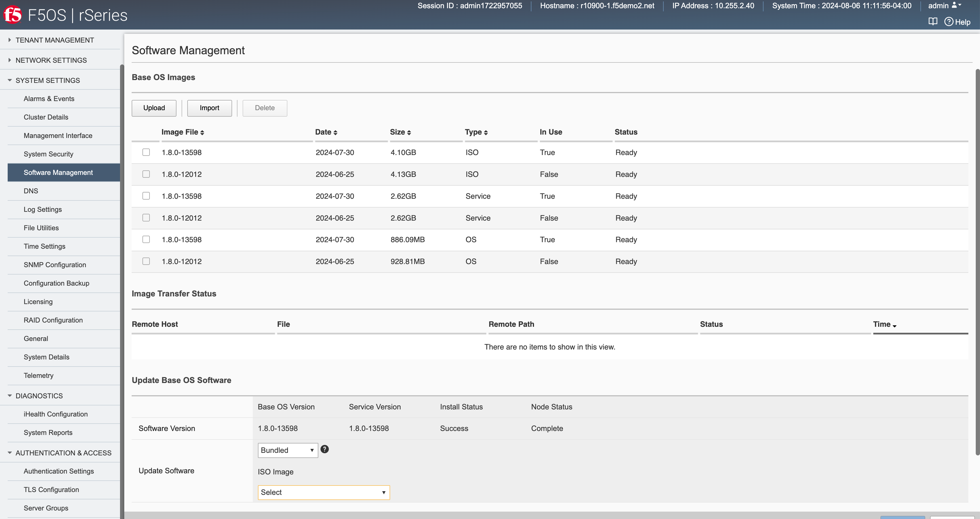Open Licensing page
The height and width of the screenshot is (519, 980).
(64, 302)
